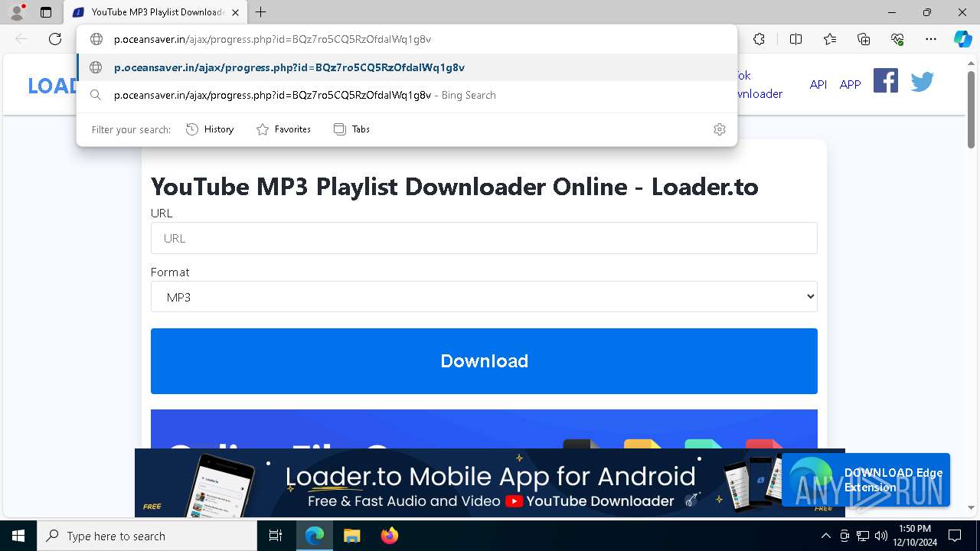Click the URL input field
This screenshot has height=551, width=980.
click(x=484, y=238)
